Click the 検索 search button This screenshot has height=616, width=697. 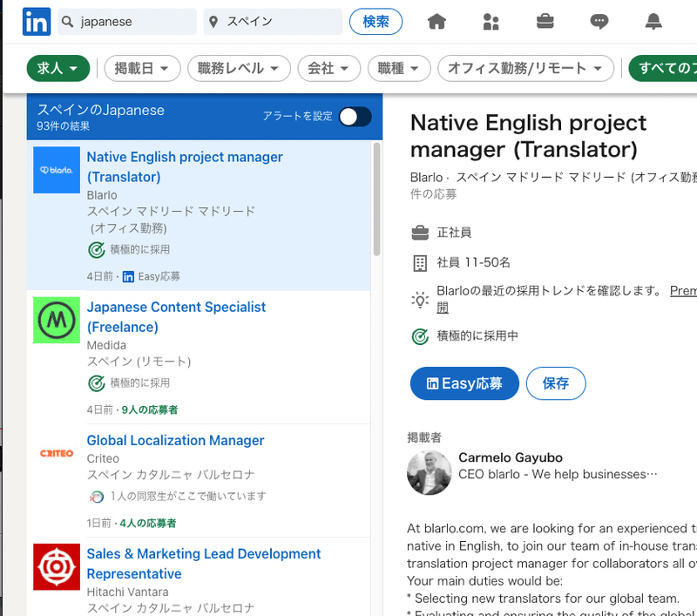pos(376,21)
